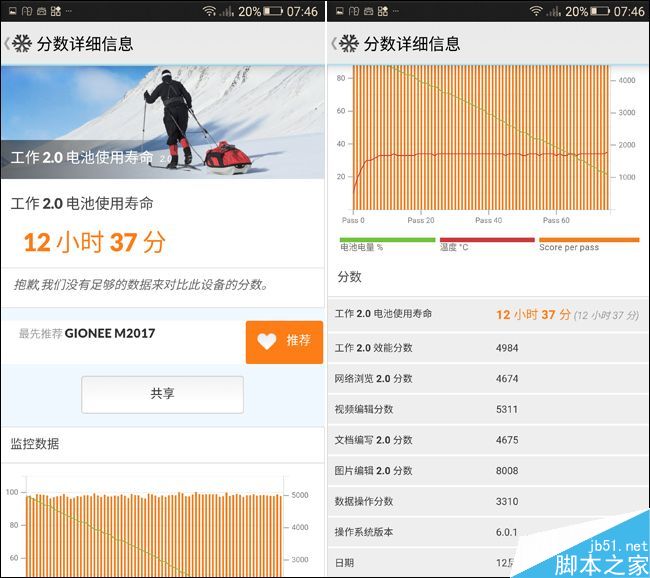
Task: Tap the 日期 row label
Action: pos(344,563)
